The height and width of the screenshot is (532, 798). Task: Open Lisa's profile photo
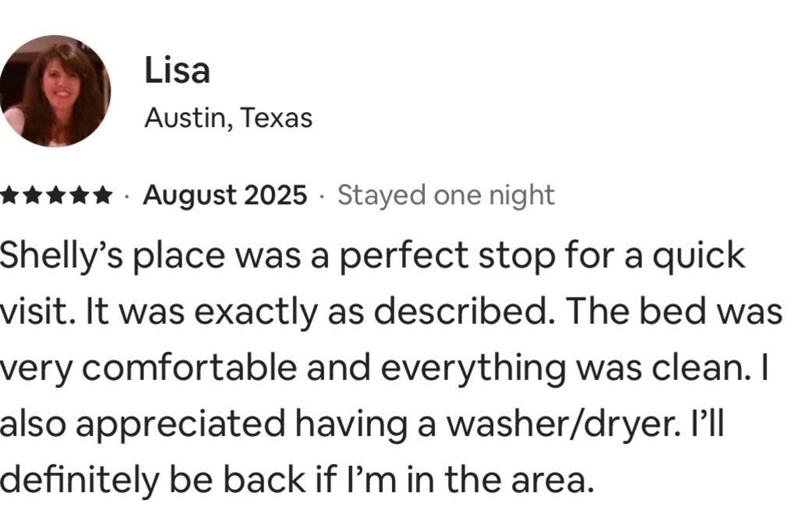pyautogui.click(x=55, y=90)
